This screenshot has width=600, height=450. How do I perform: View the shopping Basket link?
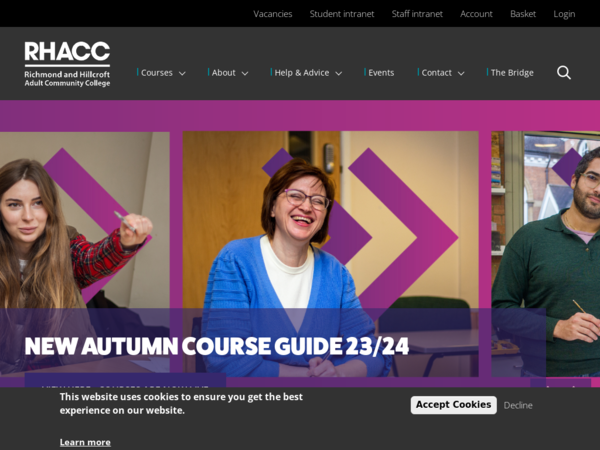click(x=523, y=14)
